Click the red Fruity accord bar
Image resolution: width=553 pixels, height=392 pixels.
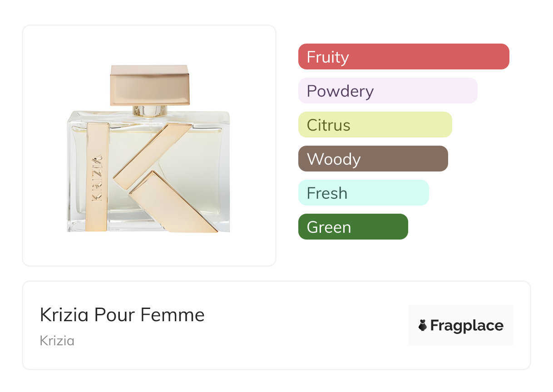[403, 57]
